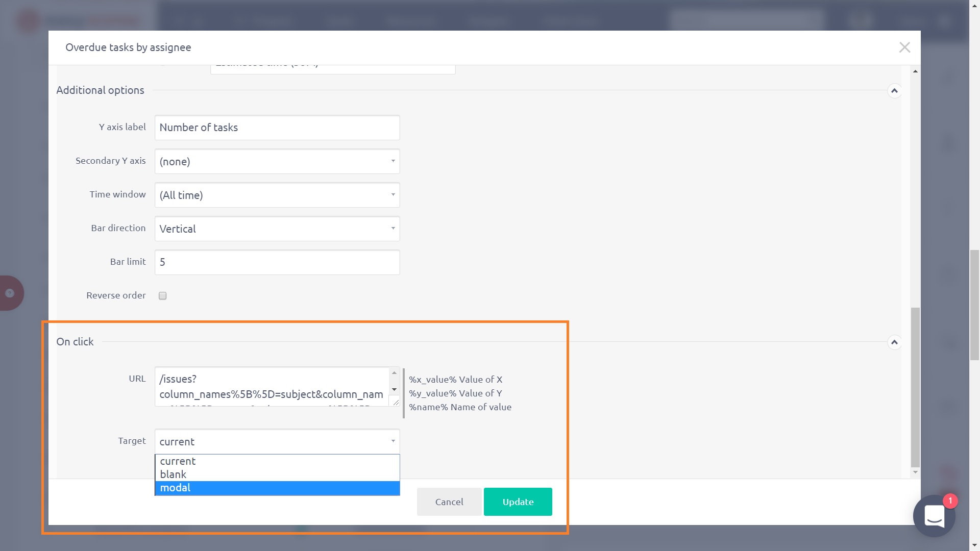Click the dialog scrollbar up arrow
Image resolution: width=980 pixels, height=551 pixels.
click(x=915, y=71)
